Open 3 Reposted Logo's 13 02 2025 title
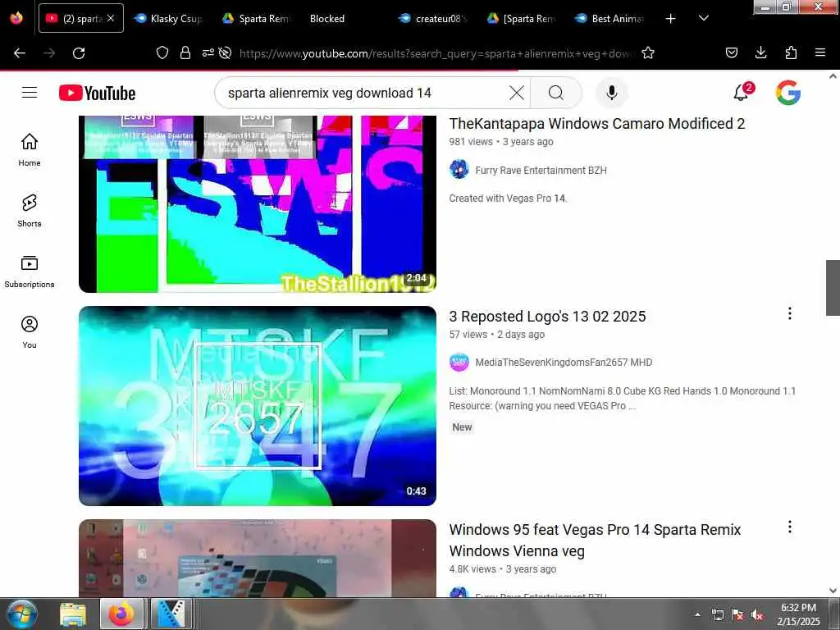This screenshot has height=630, width=840. pos(547,317)
